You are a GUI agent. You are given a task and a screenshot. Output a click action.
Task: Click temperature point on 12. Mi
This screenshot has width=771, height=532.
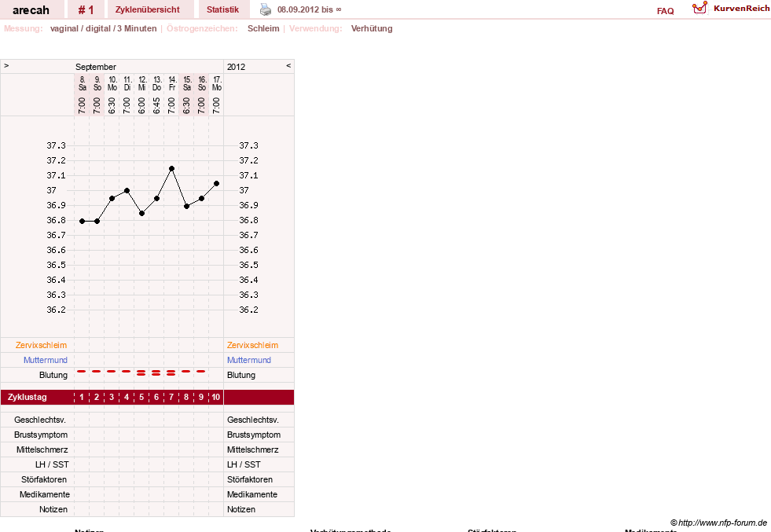[x=141, y=214]
